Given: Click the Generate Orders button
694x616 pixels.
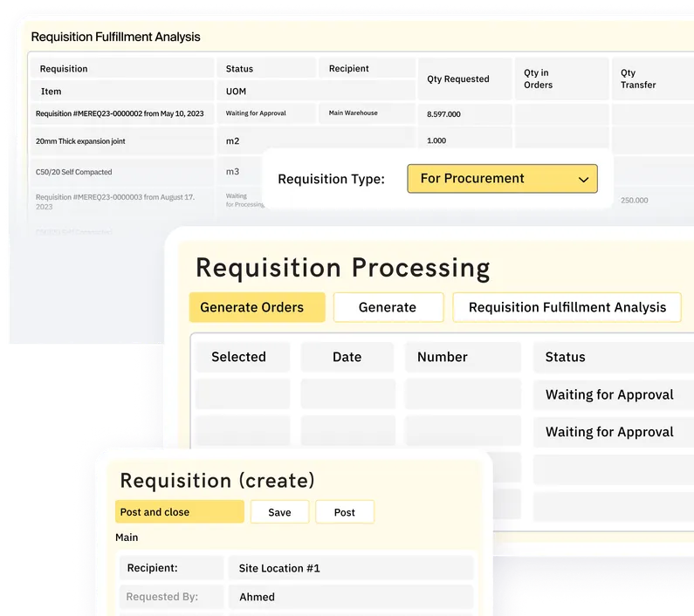Looking at the screenshot, I should tap(258, 307).
